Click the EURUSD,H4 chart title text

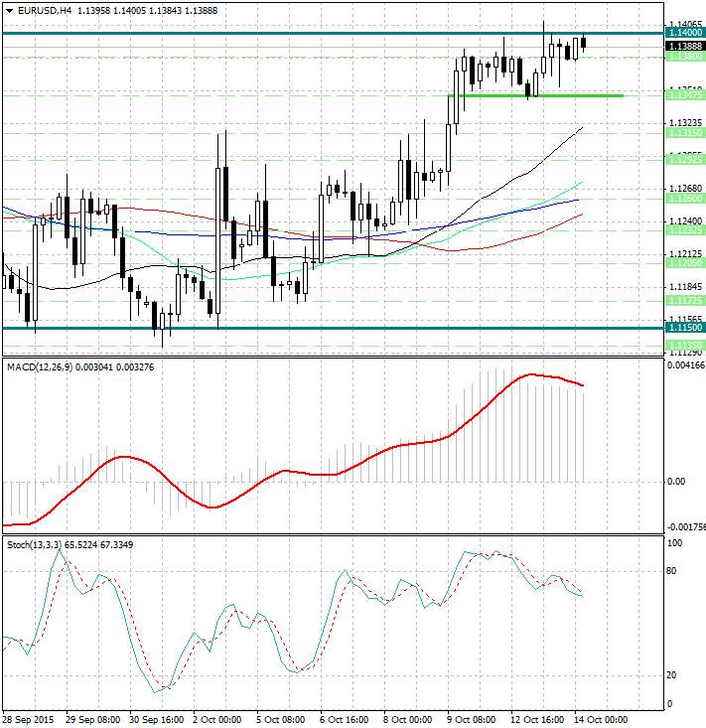45,10
